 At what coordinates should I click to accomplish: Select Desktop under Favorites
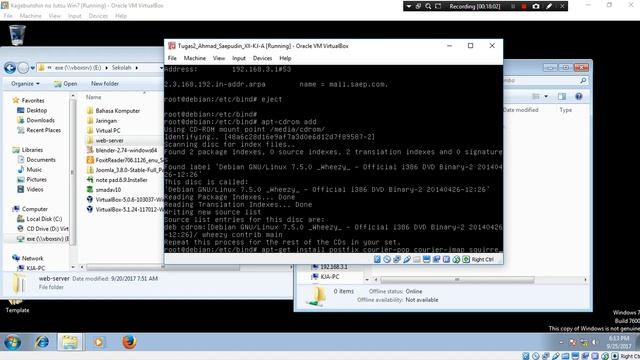pos(32,110)
